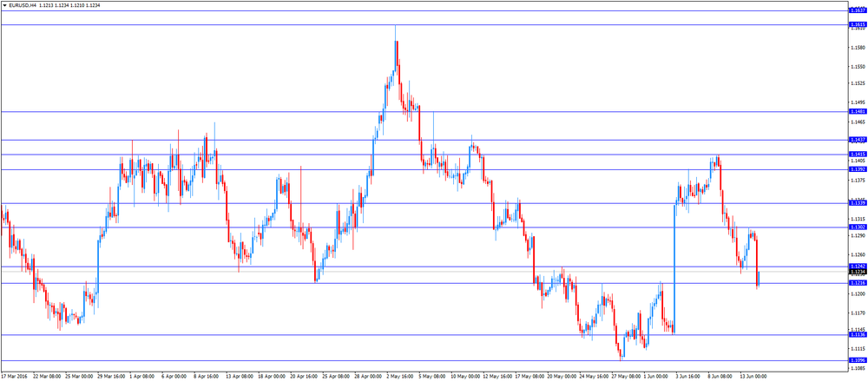Click the 28 Apr 00:00 date label

(x=367, y=376)
